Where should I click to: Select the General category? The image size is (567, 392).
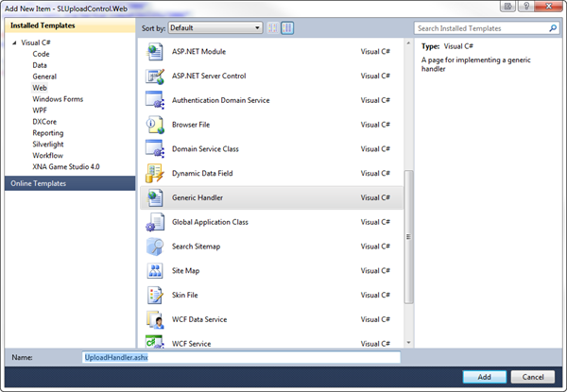(x=44, y=77)
